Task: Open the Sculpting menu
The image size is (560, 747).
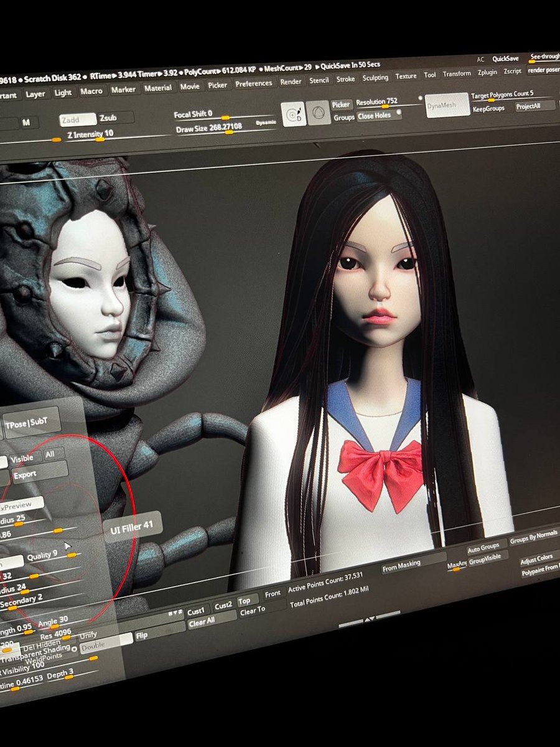Action: [x=375, y=78]
